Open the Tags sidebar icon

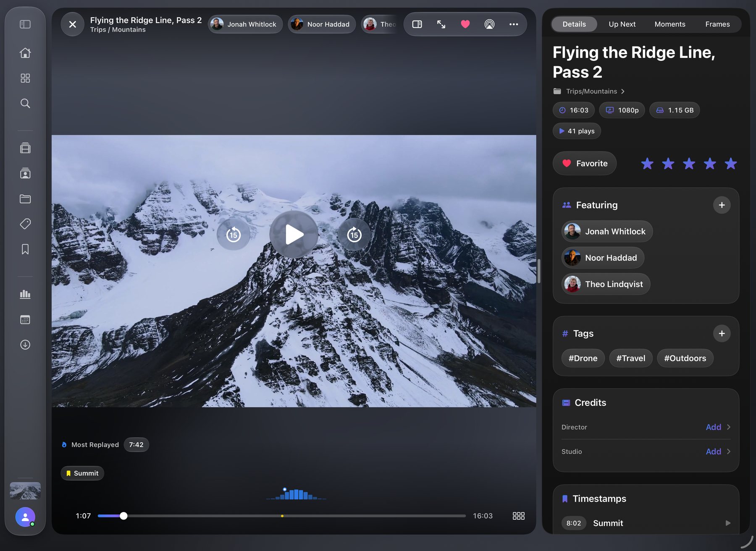(25, 224)
